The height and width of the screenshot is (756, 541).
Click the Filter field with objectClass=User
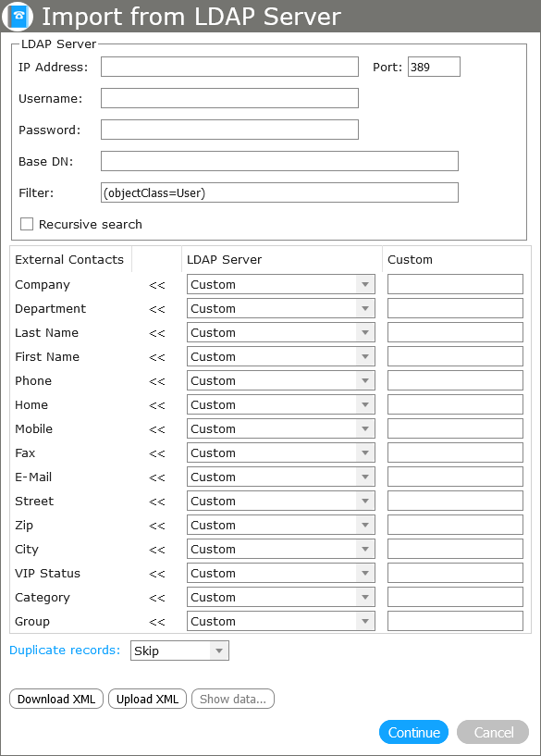(279, 192)
